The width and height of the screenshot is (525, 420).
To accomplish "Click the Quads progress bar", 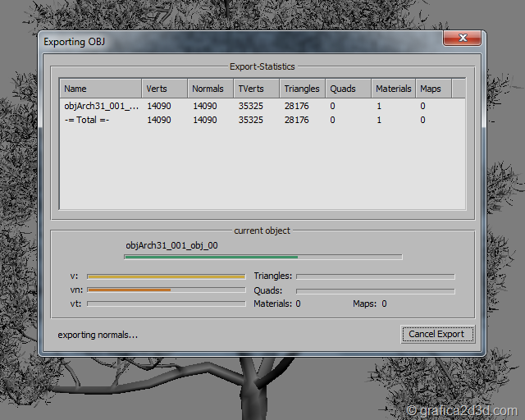I will click(x=376, y=291).
